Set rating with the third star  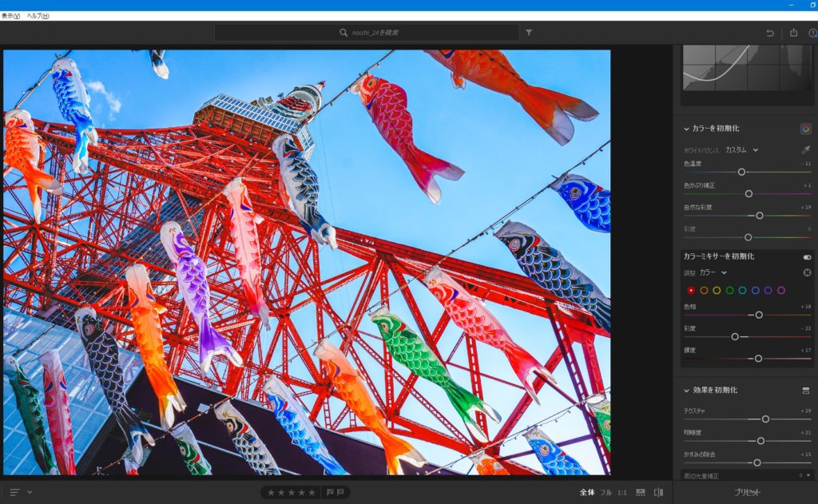291,492
